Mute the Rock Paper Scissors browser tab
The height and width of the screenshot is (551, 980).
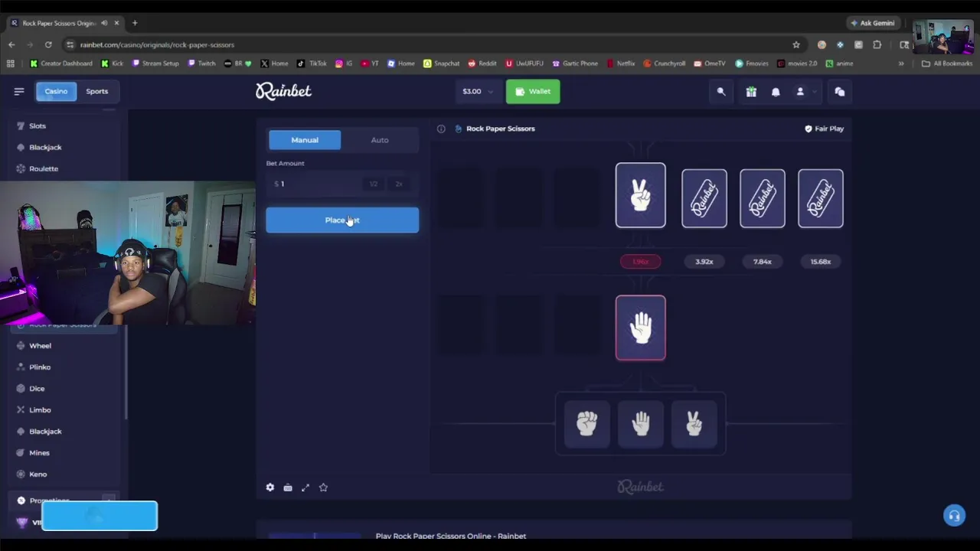point(104,23)
